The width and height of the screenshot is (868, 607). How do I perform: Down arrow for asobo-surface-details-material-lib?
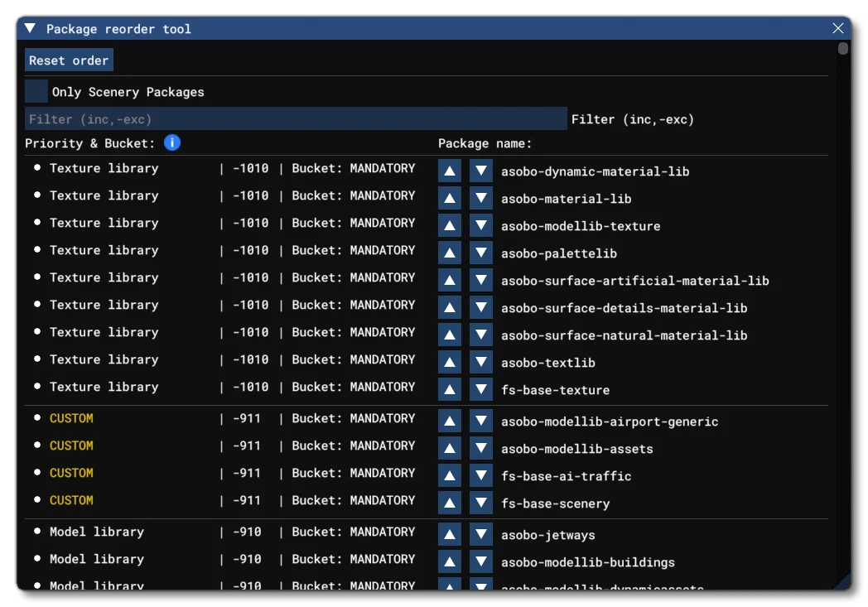click(x=481, y=308)
